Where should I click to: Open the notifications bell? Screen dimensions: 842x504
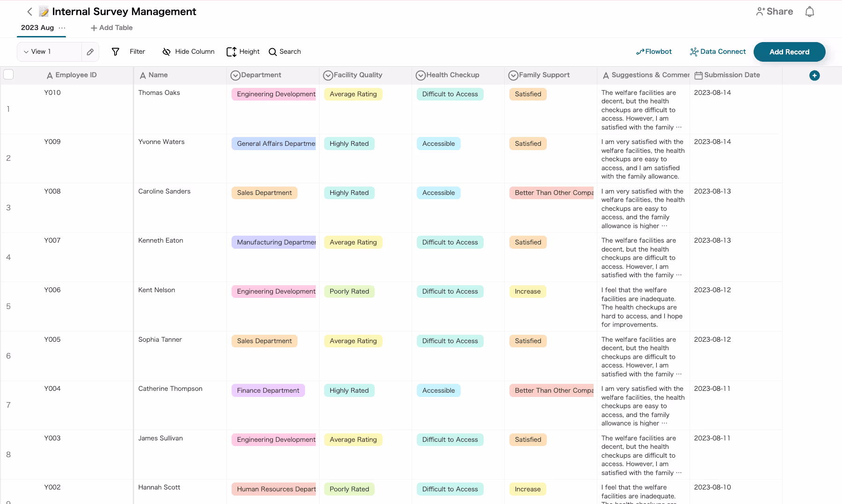[809, 12]
